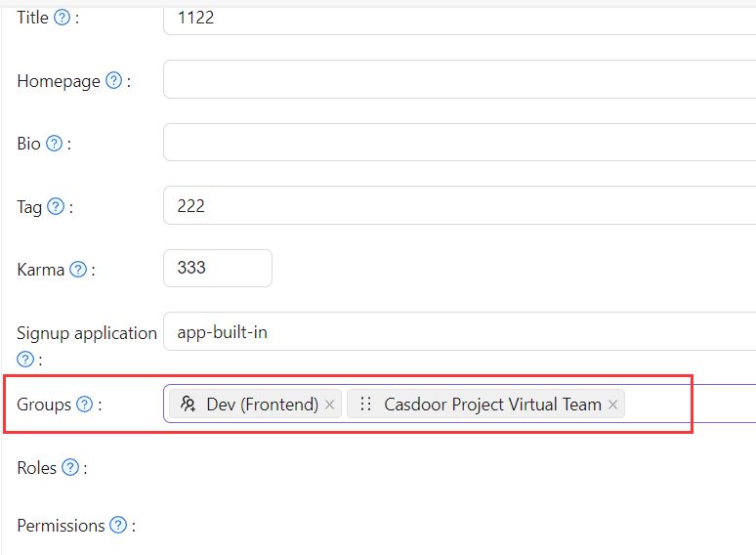
Task: Remove the Casdoor Project Virtual Team tag
Action: click(612, 405)
